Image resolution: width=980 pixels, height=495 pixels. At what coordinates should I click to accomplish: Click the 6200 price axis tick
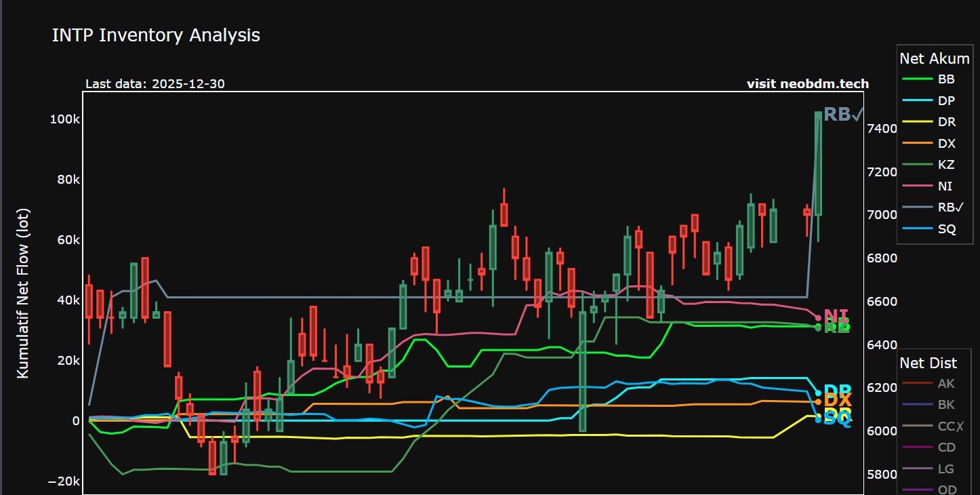click(x=882, y=388)
